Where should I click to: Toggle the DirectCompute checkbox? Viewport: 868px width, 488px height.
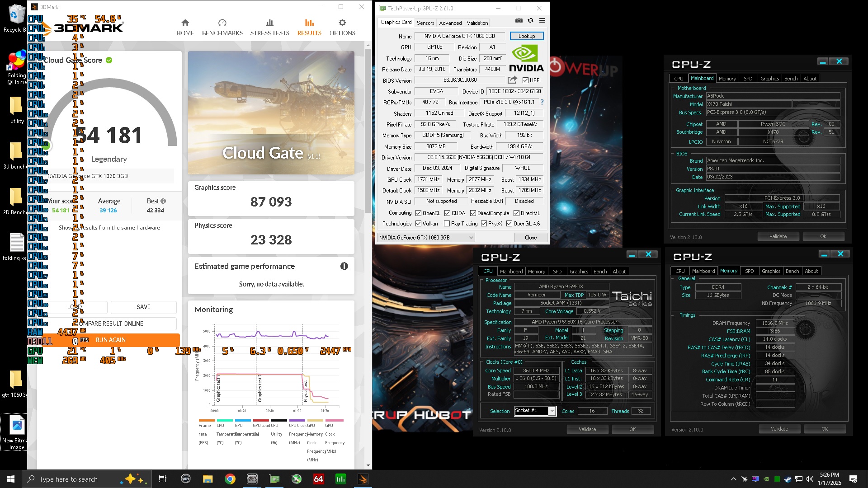tap(473, 213)
